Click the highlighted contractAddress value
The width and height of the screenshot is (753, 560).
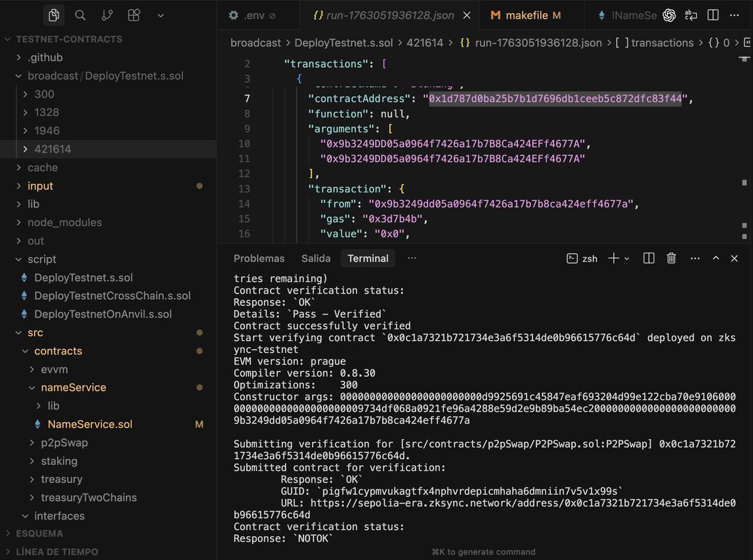pos(555,98)
